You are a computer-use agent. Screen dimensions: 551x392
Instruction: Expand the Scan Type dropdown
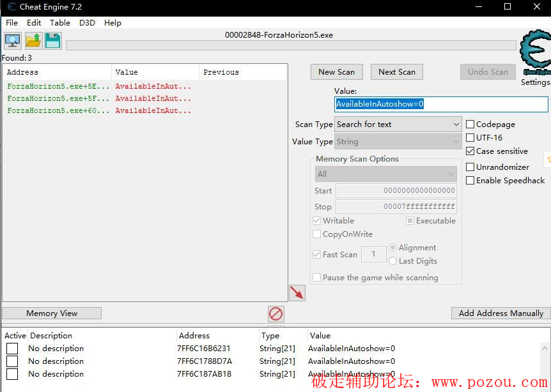[x=398, y=124]
